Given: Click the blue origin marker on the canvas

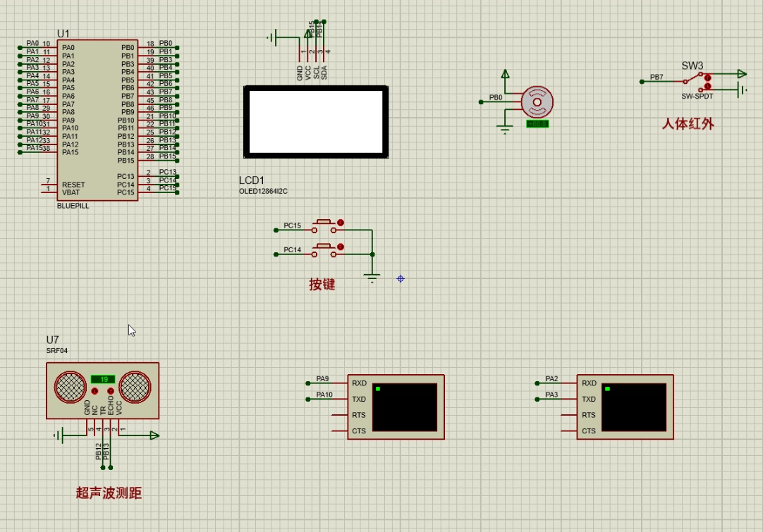Looking at the screenshot, I should point(401,279).
